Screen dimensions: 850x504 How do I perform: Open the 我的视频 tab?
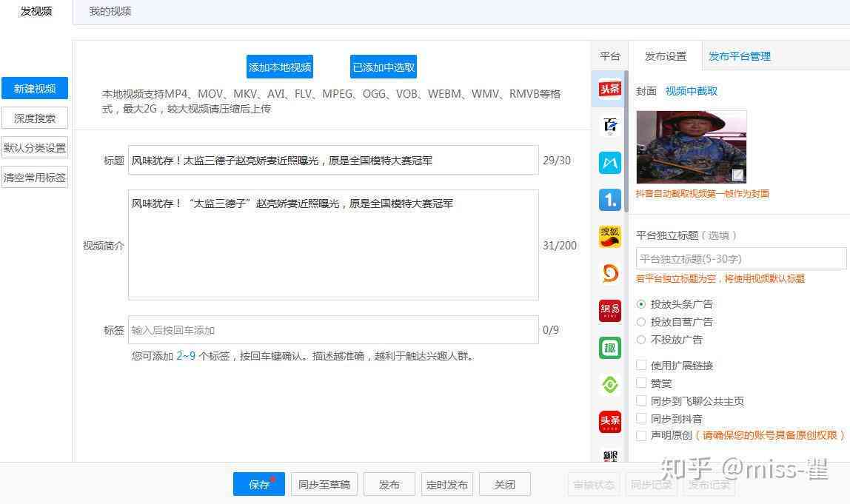110,11
